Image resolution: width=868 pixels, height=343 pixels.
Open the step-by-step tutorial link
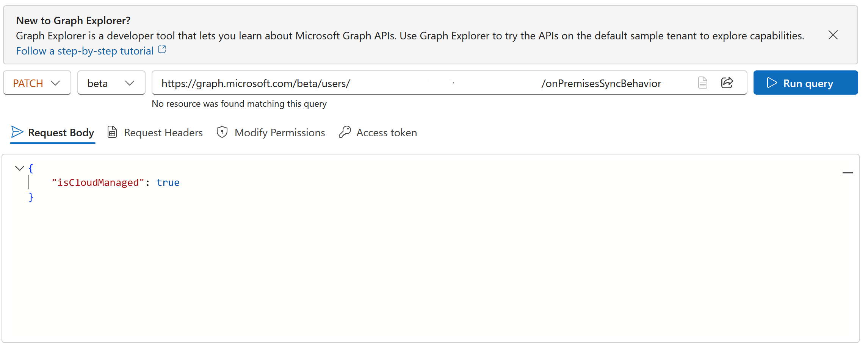point(85,51)
